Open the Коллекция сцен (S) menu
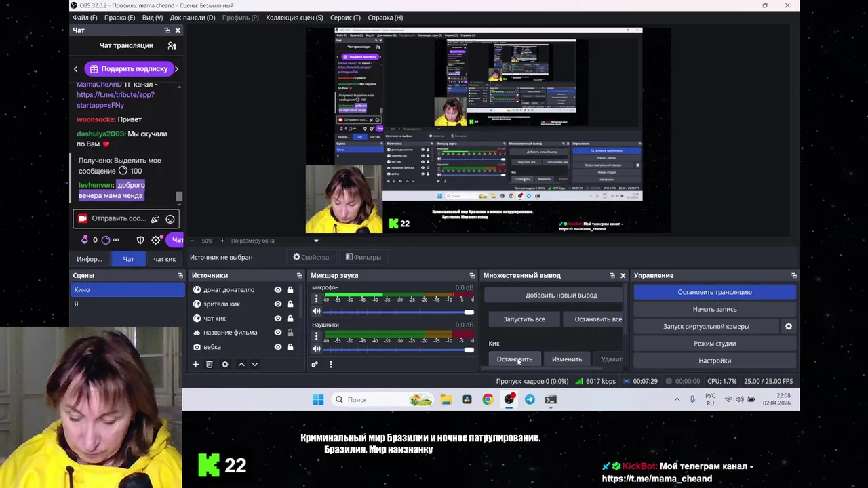The image size is (868, 488). pos(294,18)
